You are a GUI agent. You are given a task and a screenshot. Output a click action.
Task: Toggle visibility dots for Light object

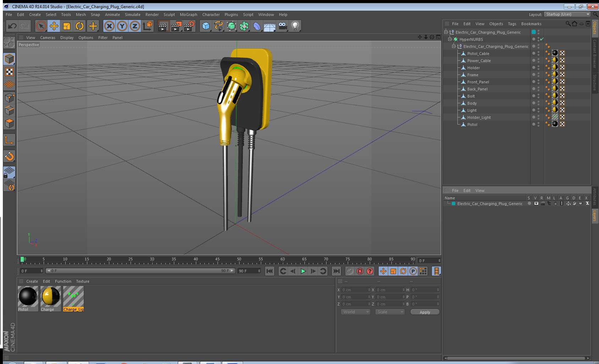point(538,110)
